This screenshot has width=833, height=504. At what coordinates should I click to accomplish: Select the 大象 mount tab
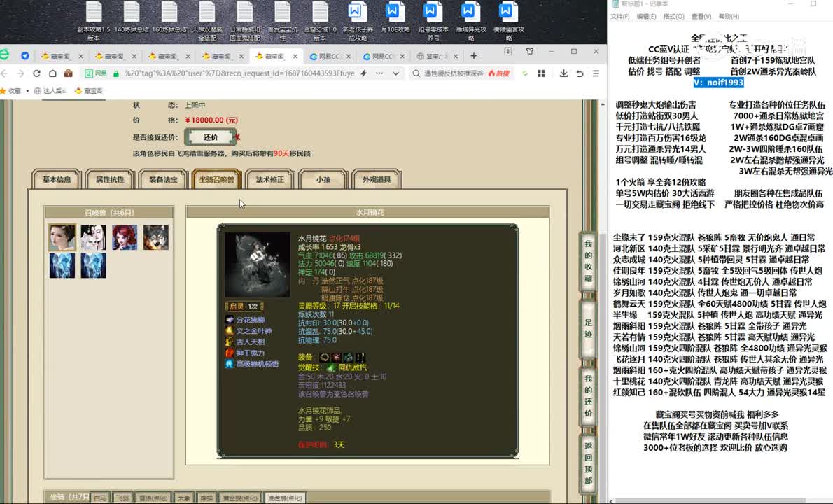(x=184, y=498)
